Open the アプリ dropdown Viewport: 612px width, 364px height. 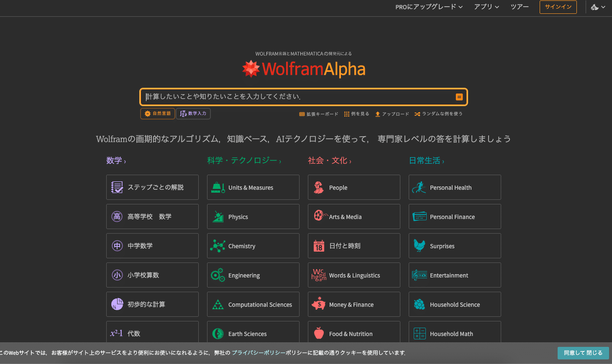click(486, 7)
